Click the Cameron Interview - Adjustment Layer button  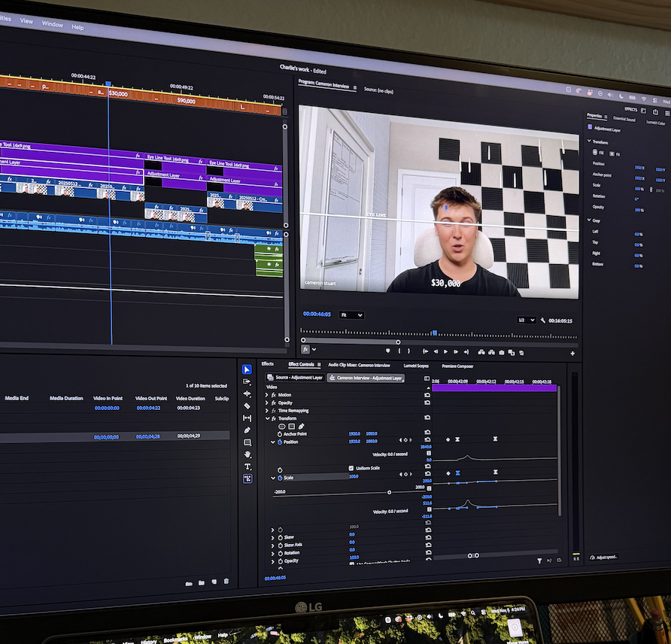(x=366, y=378)
